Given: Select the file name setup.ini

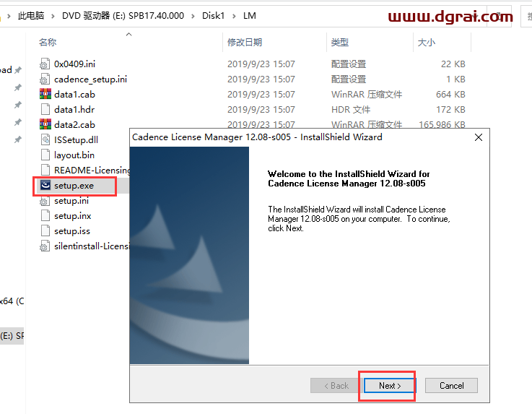Looking at the screenshot, I should click(x=71, y=200).
